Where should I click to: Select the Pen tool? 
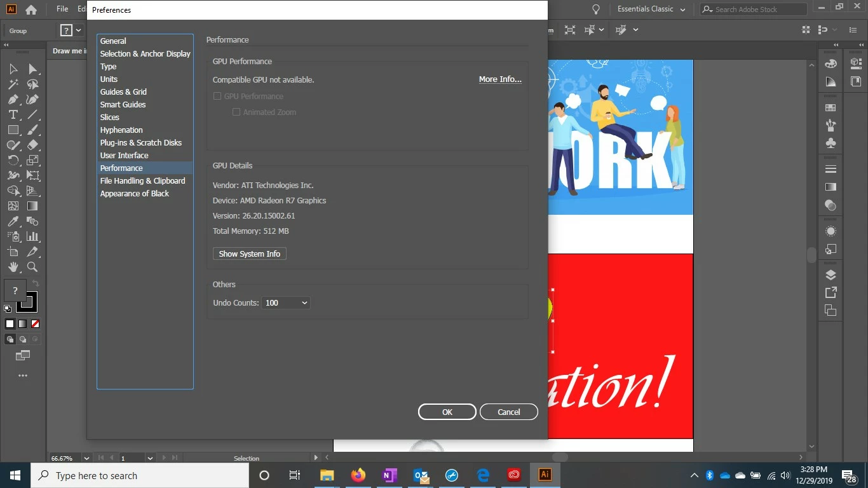[x=13, y=99]
